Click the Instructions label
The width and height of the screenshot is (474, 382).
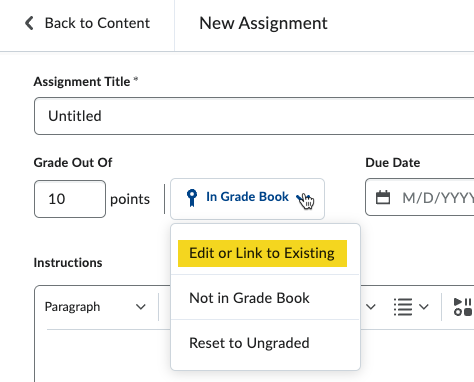pyautogui.click(x=68, y=263)
